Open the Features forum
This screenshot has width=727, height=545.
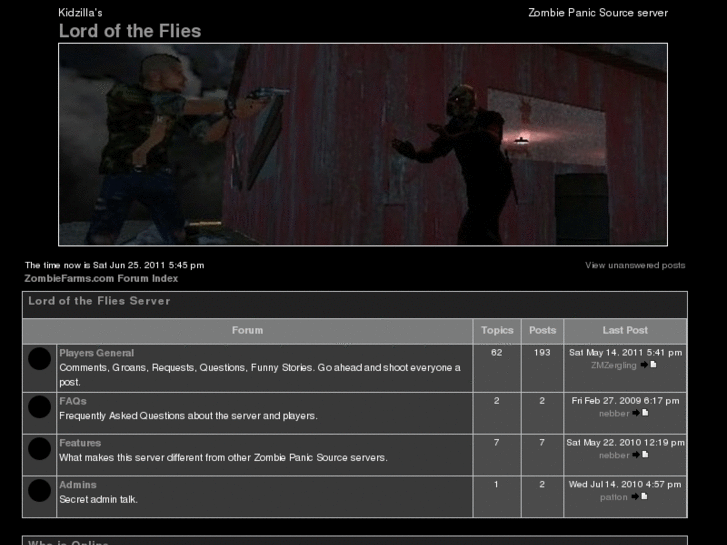[80, 443]
